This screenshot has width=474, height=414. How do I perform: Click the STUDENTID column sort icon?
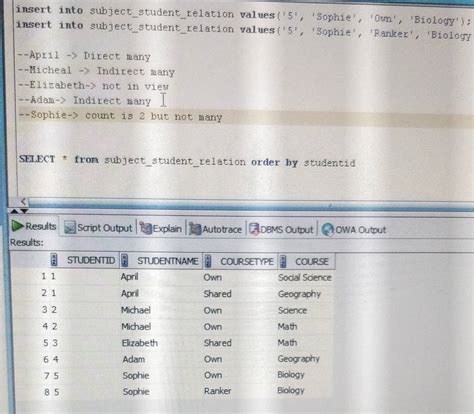[x=54, y=260]
